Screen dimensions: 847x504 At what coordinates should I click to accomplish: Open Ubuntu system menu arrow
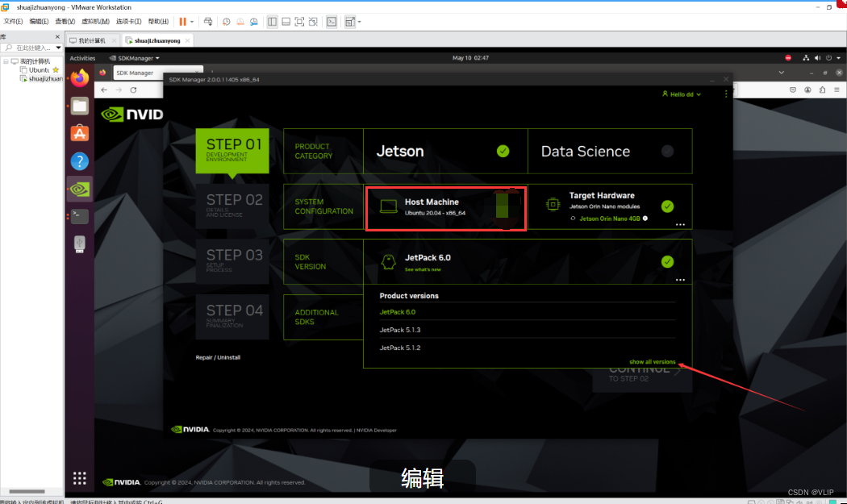[838, 58]
